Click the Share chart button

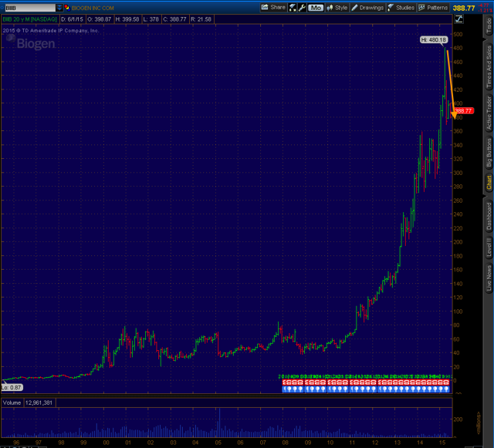pyautogui.click(x=273, y=8)
